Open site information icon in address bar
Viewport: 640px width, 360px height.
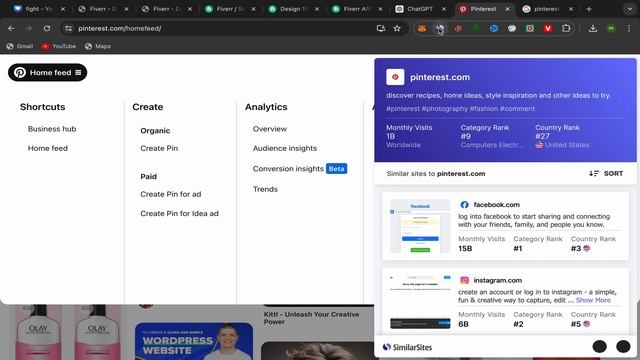[x=69, y=28]
